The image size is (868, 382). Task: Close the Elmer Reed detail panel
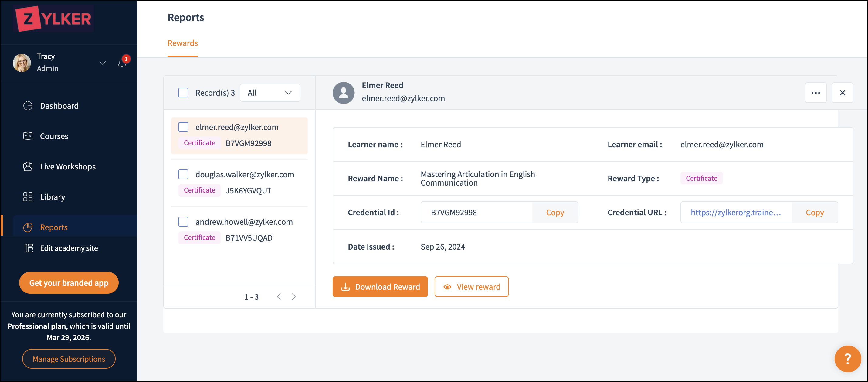coord(842,93)
